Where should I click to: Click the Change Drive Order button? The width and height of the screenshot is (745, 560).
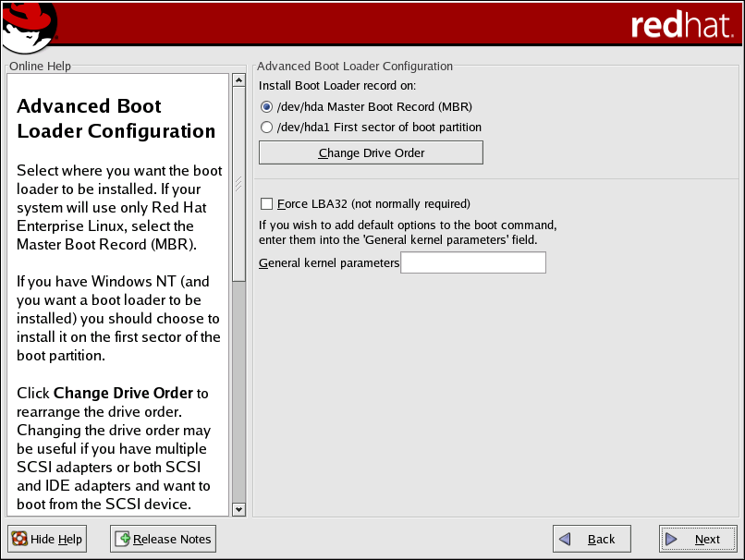pos(371,152)
